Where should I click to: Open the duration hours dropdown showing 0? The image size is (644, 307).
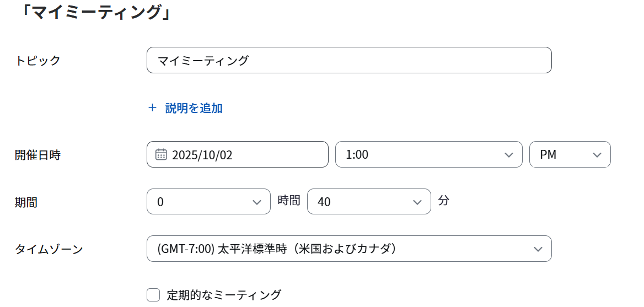click(208, 202)
